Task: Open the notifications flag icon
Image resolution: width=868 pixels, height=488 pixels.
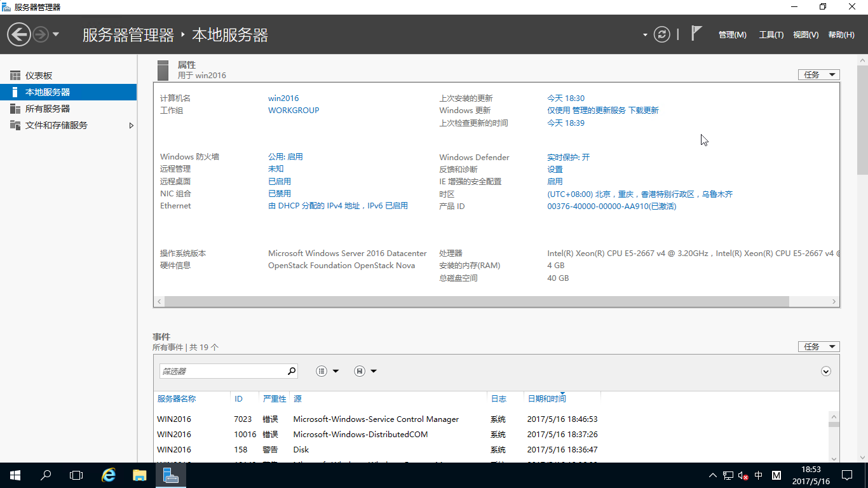Action: pyautogui.click(x=696, y=34)
